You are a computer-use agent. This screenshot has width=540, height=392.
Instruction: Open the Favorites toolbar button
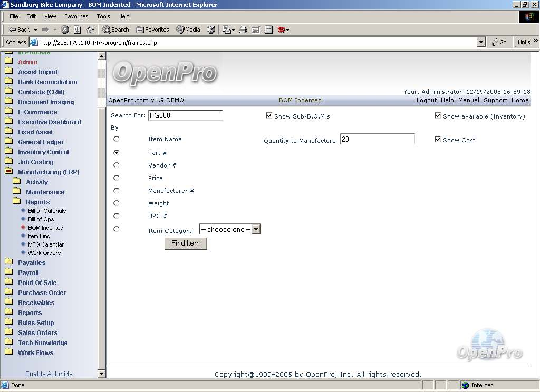click(x=152, y=30)
